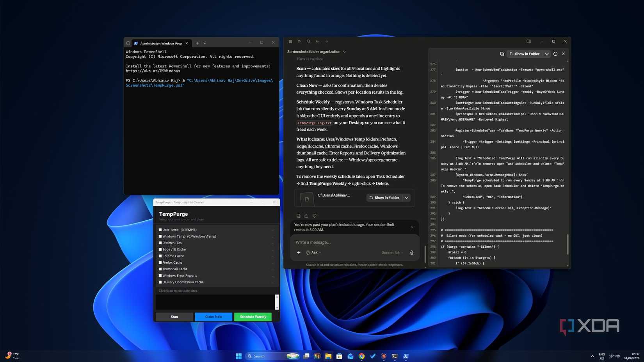The height and width of the screenshot is (362, 644).
Task: Check the Chrome Cache checkbox
Action: (x=160, y=256)
